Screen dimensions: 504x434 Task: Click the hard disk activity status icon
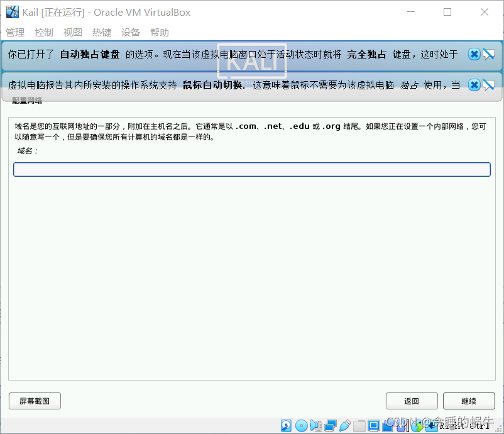pyautogui.click(x=286, y=426)
